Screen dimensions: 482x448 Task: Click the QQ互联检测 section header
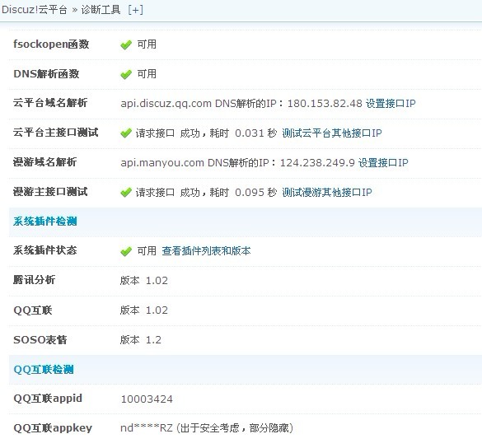point(44,369)
